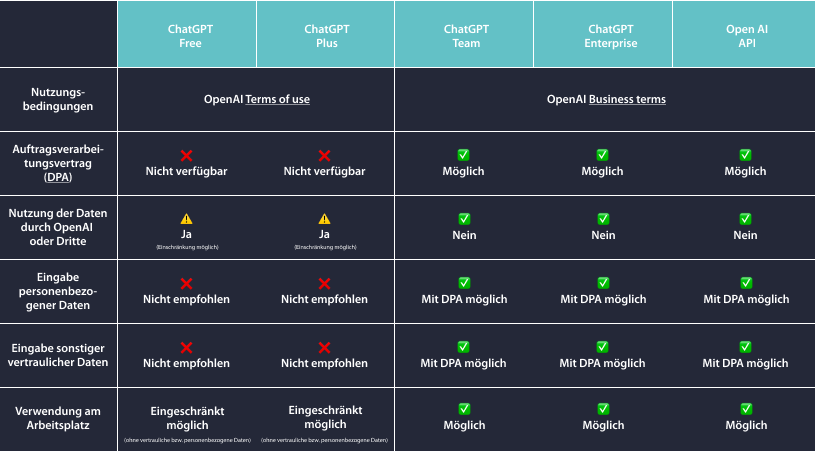Click the yellow warning icon in ChatGPT Plus column
This screenshot has height=451, width=816.
(324, 219)
